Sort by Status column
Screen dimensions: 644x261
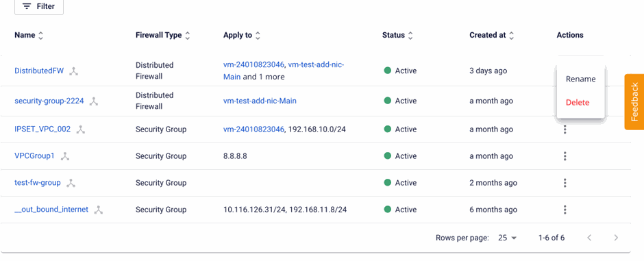click(x=410, y=36)
